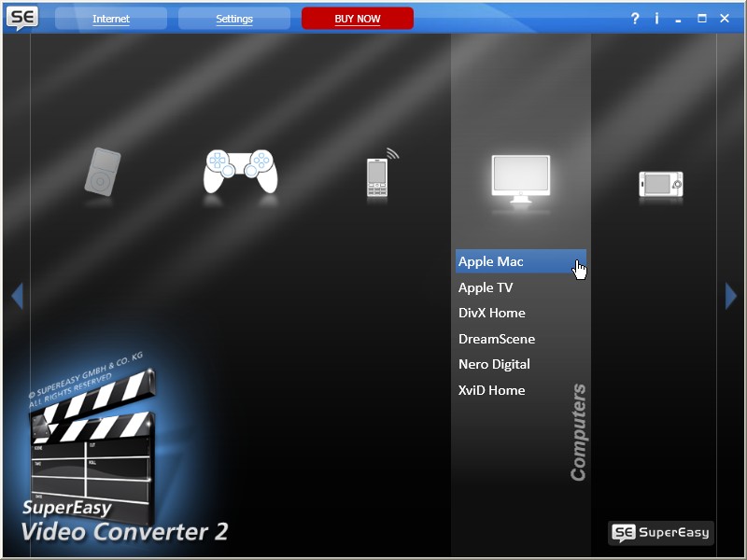
Task: Open the Settings menu
Action: [234, 19]
